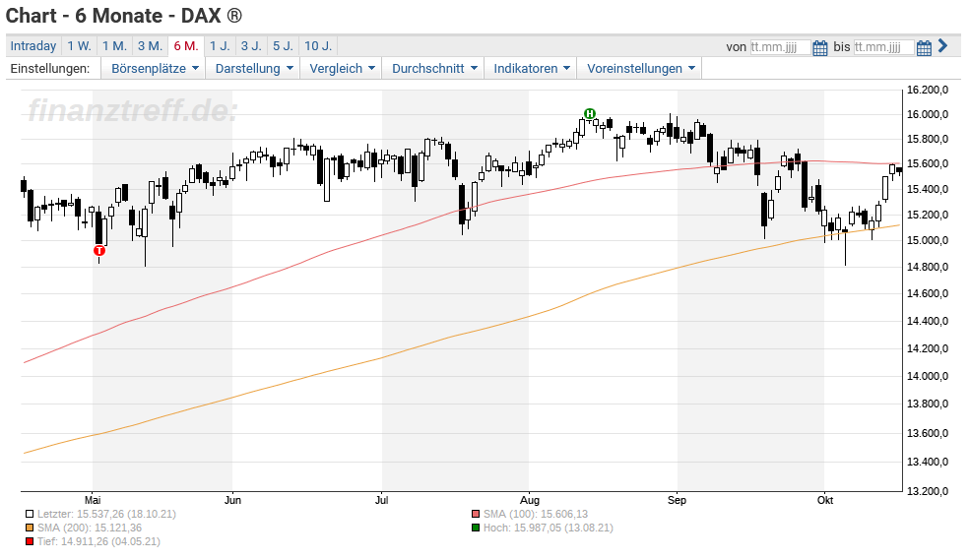Click the 'Chart - 6 Monate - DAX ®' heading
Image resolution: width=970 pixels, height=560 pixels.
124,16
